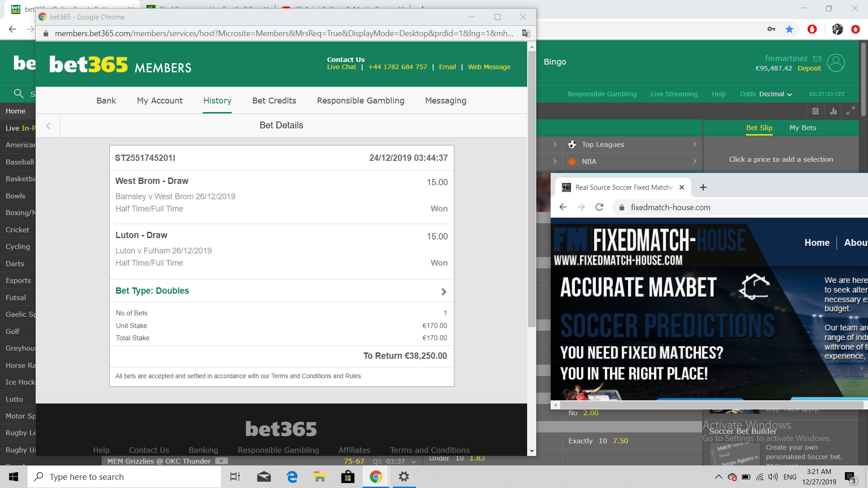868x488 pixels.
Task: Open the Bank tab
Action: click(106, 101)
